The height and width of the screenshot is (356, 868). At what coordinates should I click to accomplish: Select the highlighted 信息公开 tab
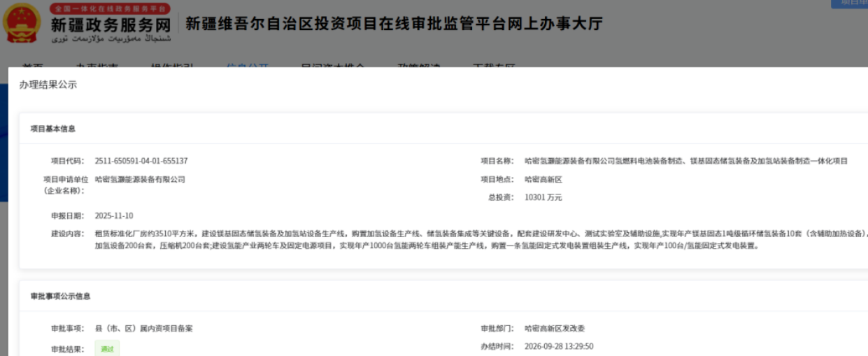click(x=248, y=67)
